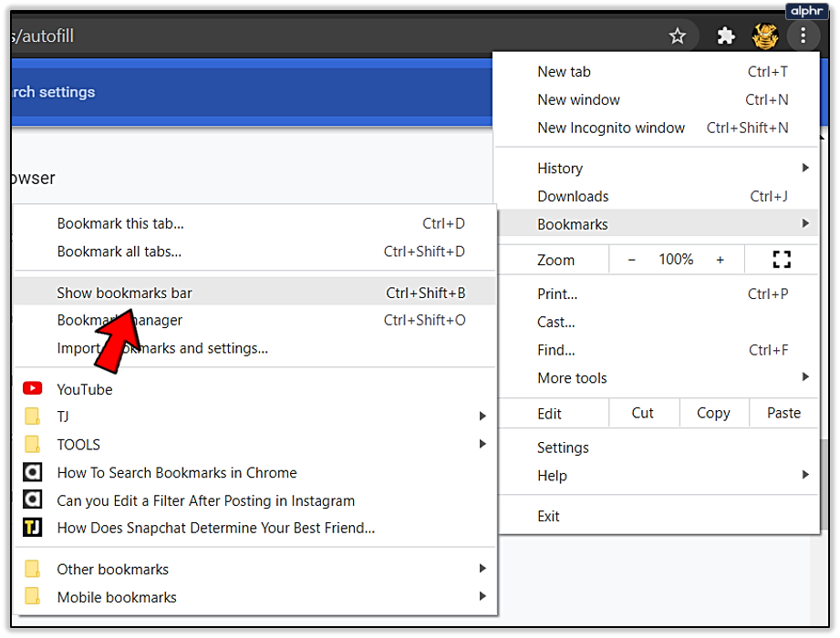Toggle Show bookmarks bar
Screen dimensions: 840x638
point(255,293)
